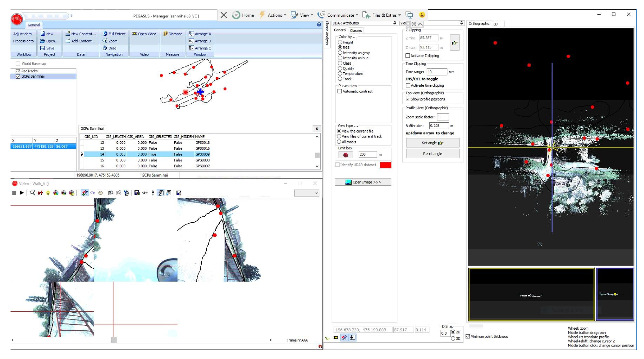Click the film strip icon below coordinate fields
The height and width of the screenshot is (359, 644).
336,338
